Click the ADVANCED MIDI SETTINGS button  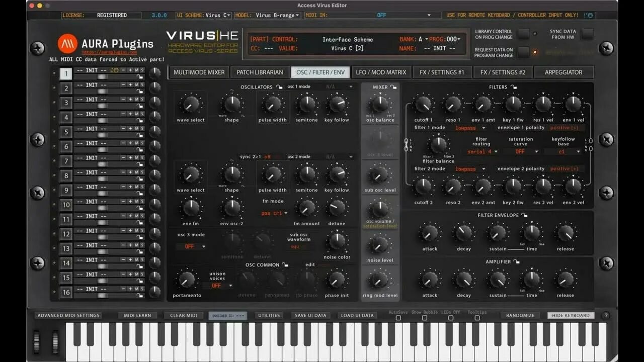[x=68, y=315]
